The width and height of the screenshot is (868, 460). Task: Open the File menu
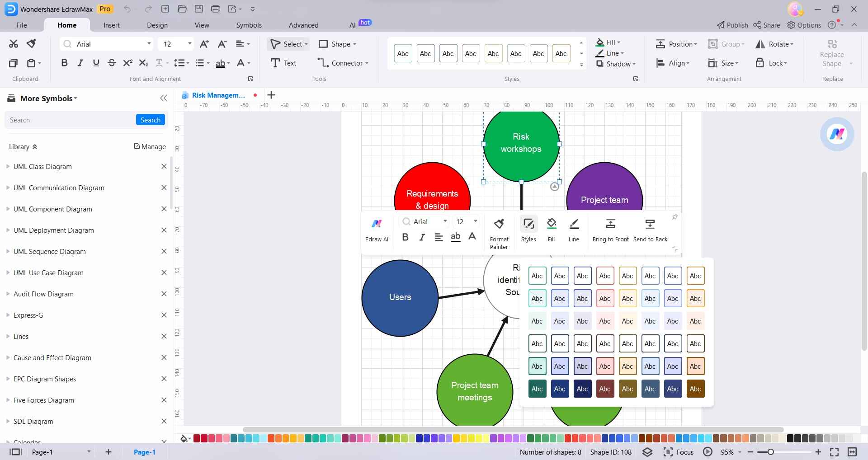(x=22, y=25)
